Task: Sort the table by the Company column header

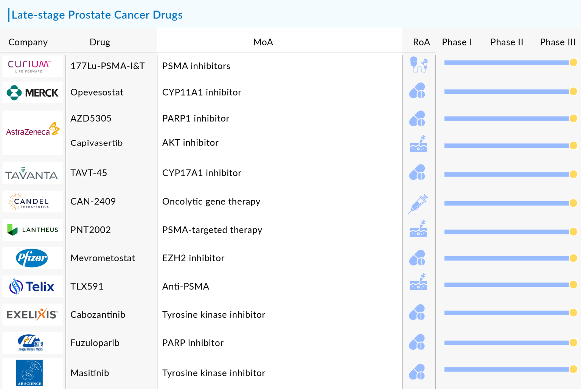Action: point(28,42)
